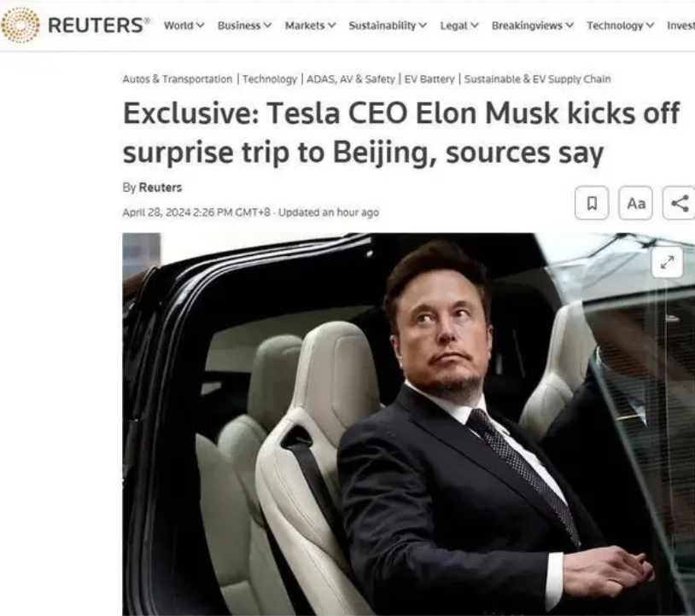This screenshot has height=616, width=695.
Task: Open the Autos & Transportation topic link
Action: (178, 79)
